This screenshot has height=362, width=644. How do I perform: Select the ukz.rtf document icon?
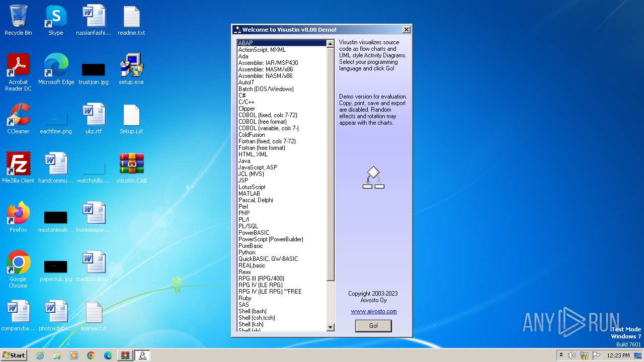94,119
